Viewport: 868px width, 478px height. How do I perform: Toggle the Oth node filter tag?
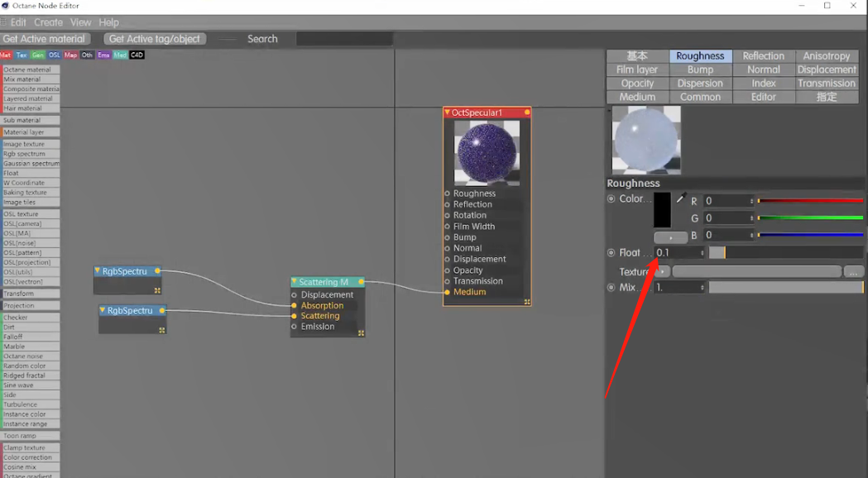pos(87,55)
